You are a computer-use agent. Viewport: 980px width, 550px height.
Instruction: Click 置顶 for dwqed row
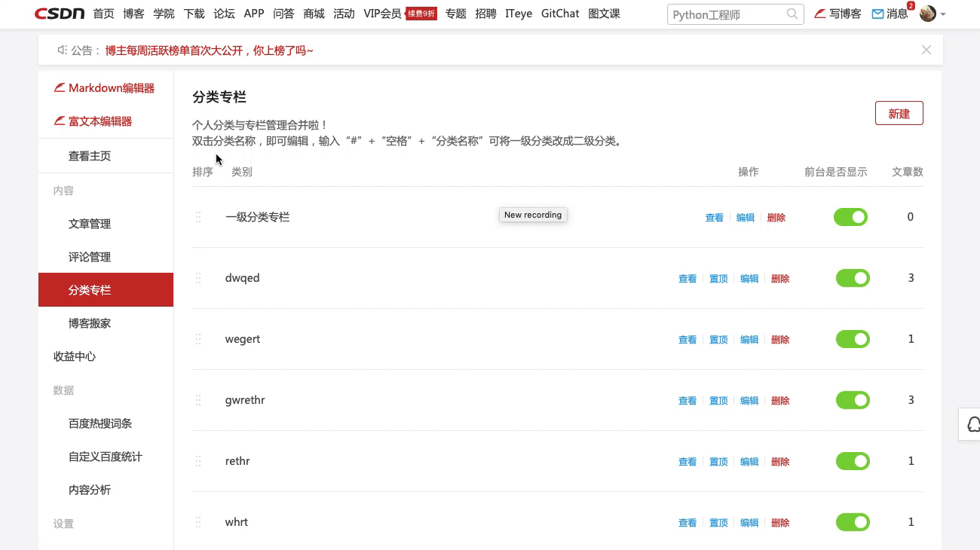point(718,279)
